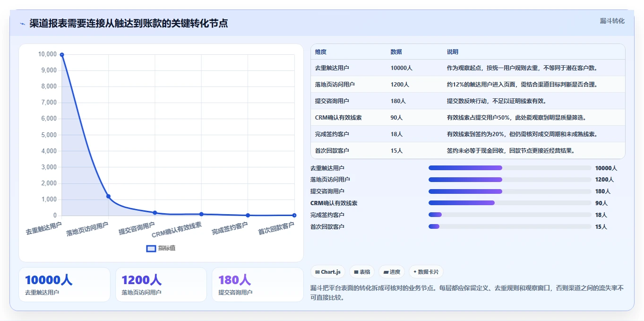Click the chart data point for 落地页访问用户
The width and height of the screenshot is (644, 321).
pyautogui.click(x=108, y=196)
